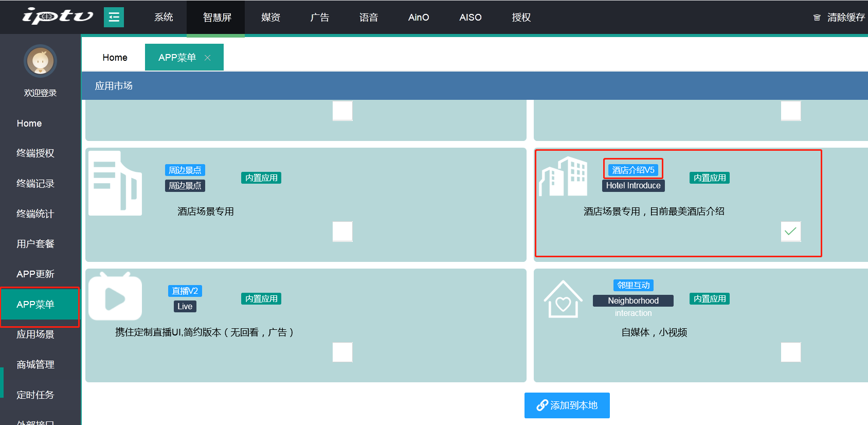Open 终端授权 in the sidebar
Image resolution: width=868 pixels, height=425 pixels.
[35, 153]
